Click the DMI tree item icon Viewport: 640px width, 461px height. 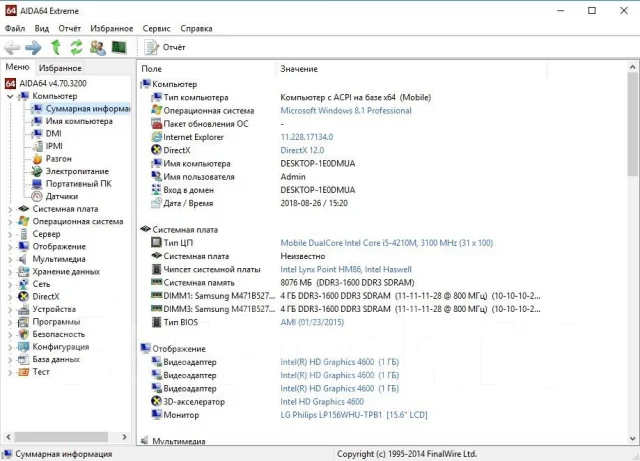tap(37, 134)
